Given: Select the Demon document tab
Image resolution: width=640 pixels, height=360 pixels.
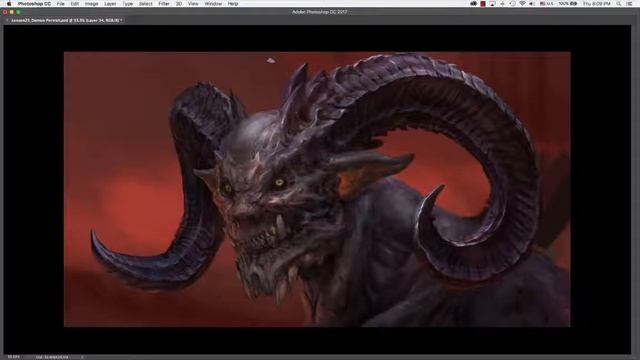Looking at the screenshot, I should click(67, 20).
